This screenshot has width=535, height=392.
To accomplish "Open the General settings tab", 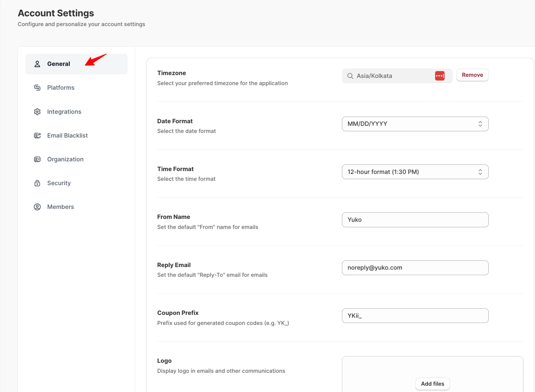I will point(76,64).
